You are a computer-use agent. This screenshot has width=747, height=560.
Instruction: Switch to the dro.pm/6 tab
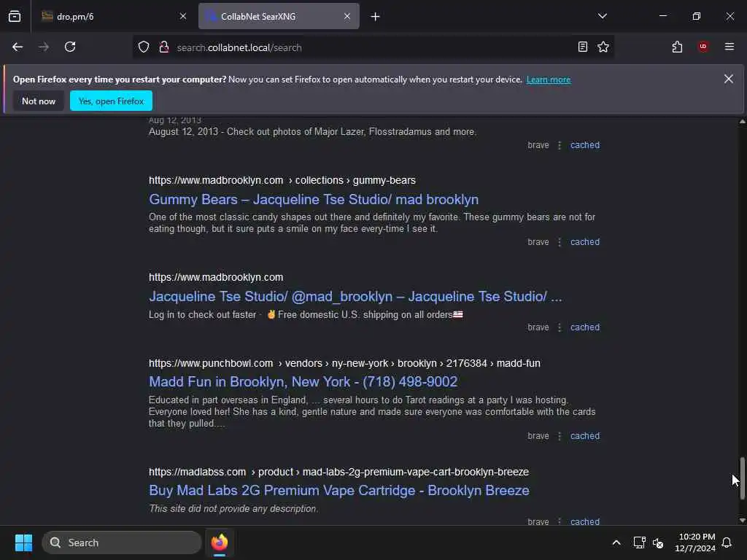tap(113, 16)
